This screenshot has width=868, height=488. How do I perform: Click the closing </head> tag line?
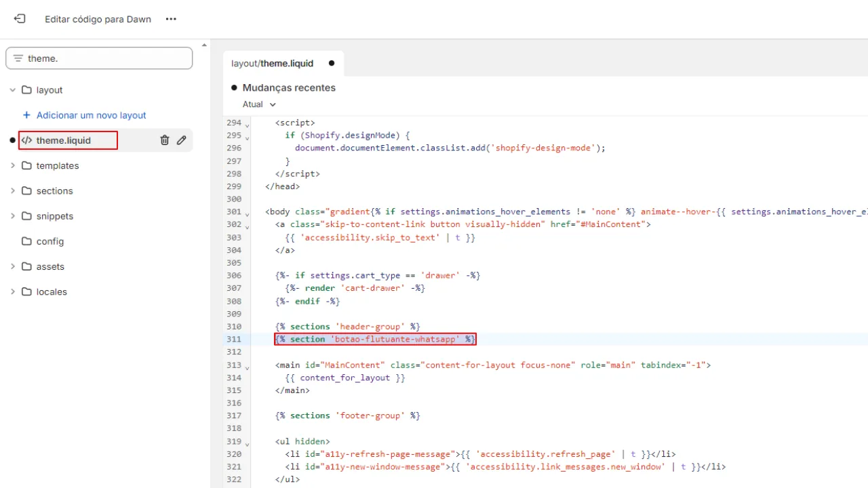283,186
